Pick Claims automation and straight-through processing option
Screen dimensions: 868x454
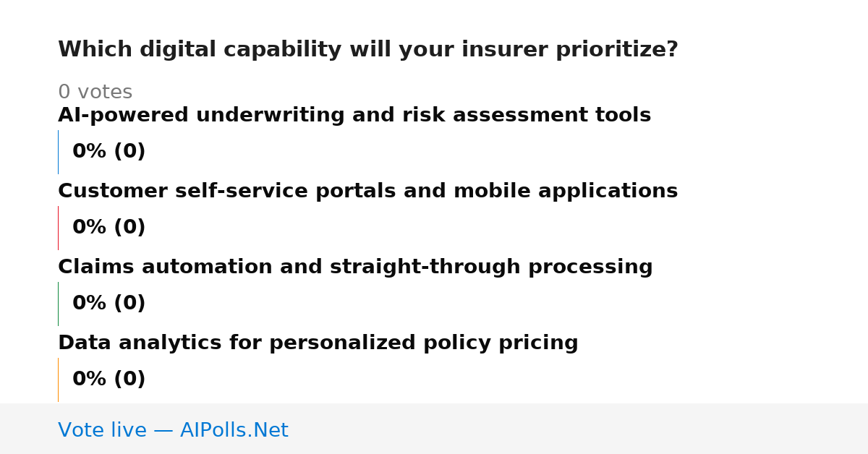coord(355,267)
